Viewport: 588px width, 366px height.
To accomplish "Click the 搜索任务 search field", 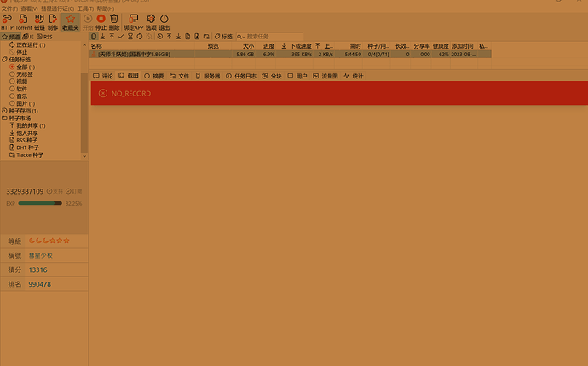I will coord(264,37).
